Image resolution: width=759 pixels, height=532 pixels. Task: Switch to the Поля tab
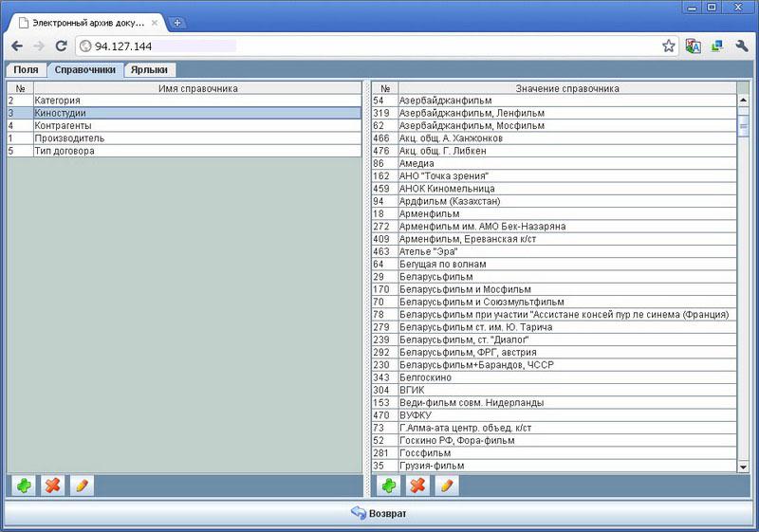coord(27,69)
